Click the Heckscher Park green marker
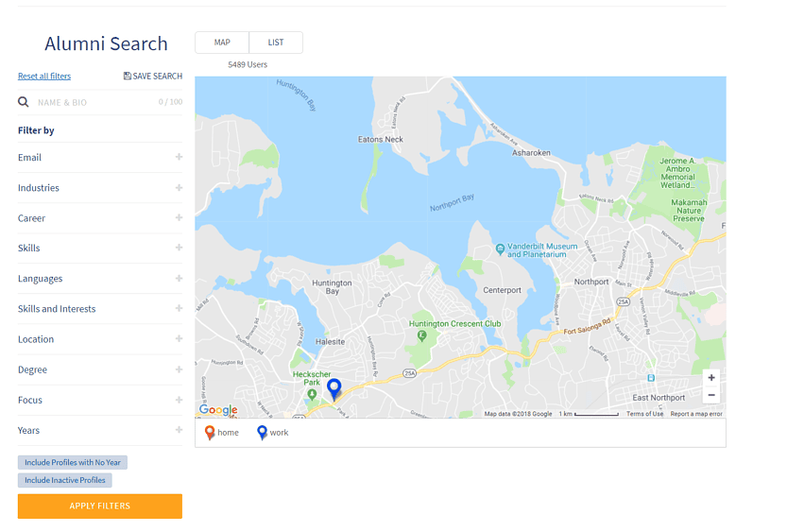The height and width of the screenshot is (532, 787). [x=312, y=394]
